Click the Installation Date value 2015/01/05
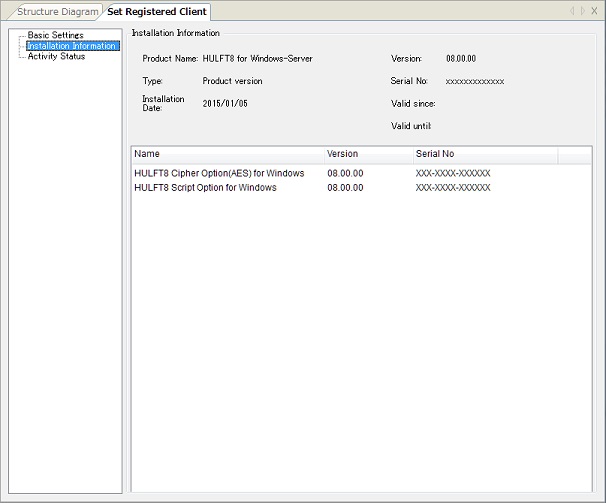 224,103
